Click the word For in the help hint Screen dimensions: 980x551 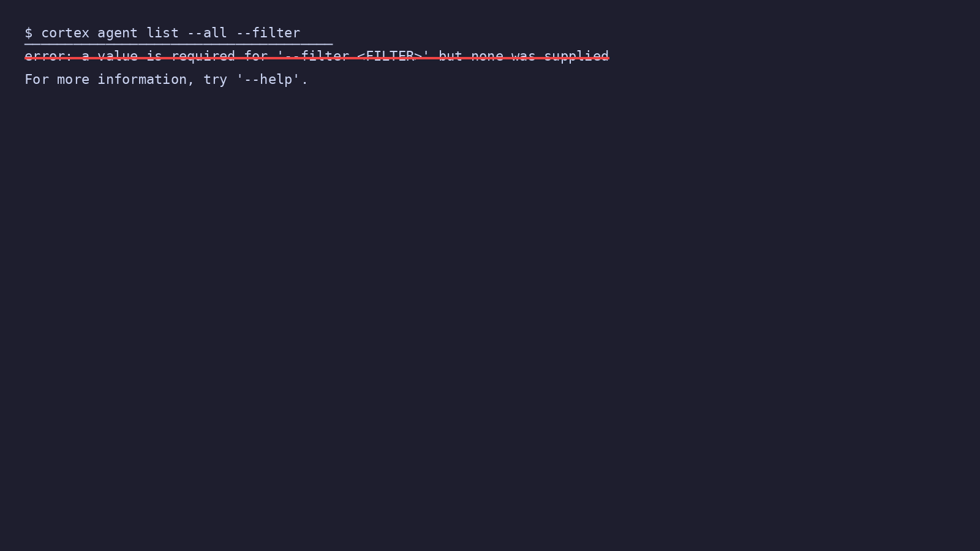click(x=37, y=80)
